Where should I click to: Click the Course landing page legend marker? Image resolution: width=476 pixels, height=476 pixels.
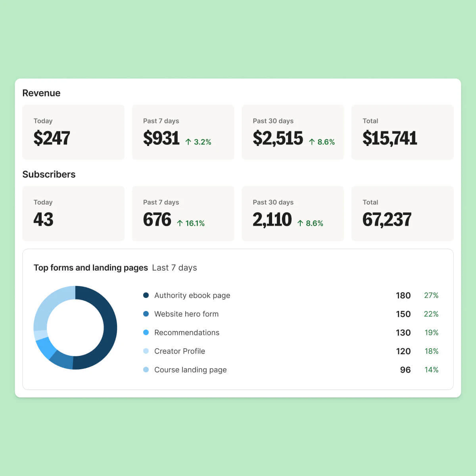pyautogui.click(x=146, y=370)
